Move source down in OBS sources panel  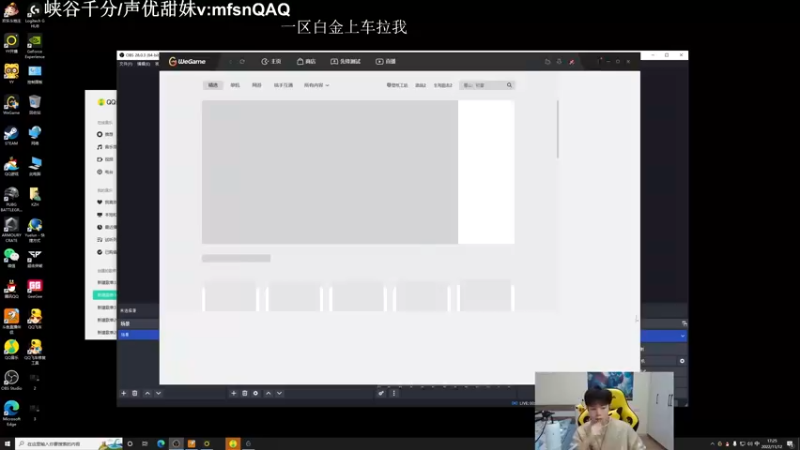click(280, 393)
